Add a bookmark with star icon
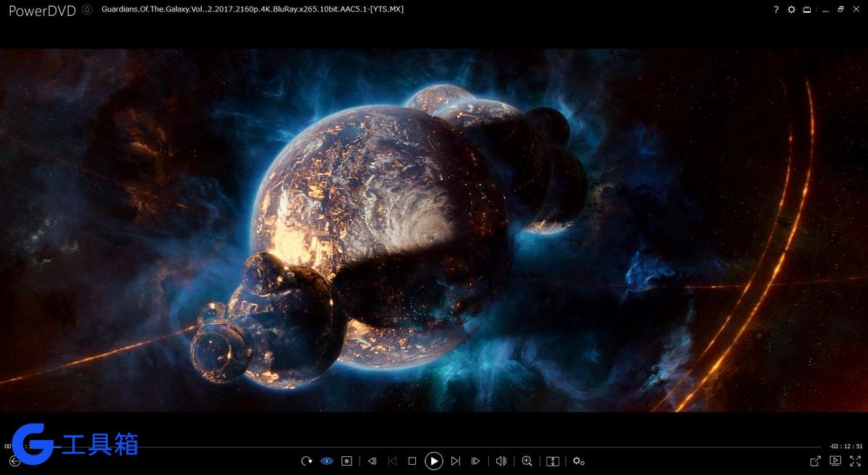The width and height of the screenshot is (868, 475). coord(347,461)
